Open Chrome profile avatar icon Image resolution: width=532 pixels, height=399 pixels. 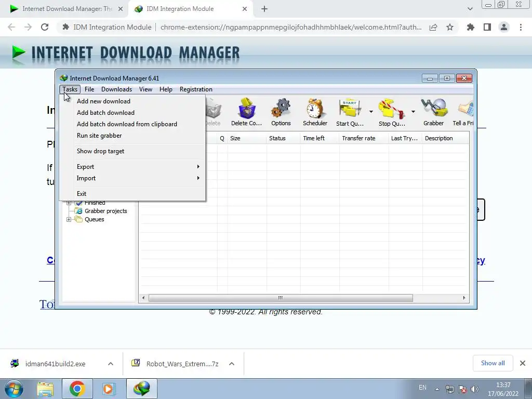(x=504, y=27)
